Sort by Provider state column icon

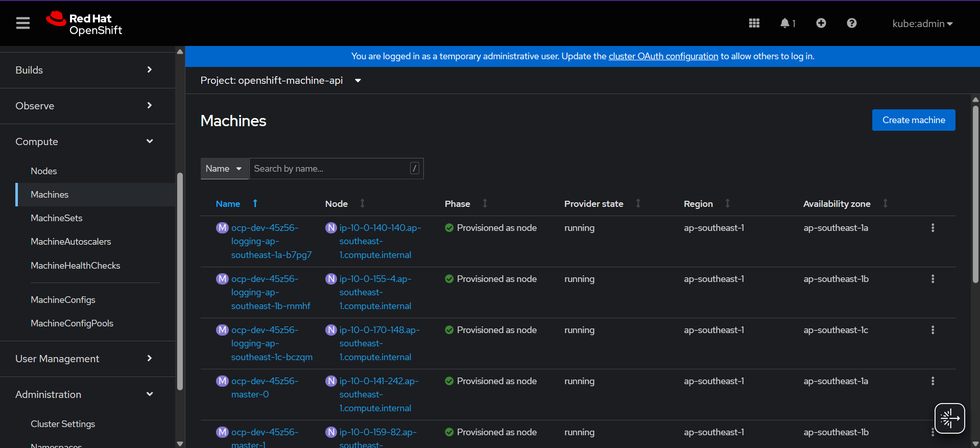pos(638,203)
